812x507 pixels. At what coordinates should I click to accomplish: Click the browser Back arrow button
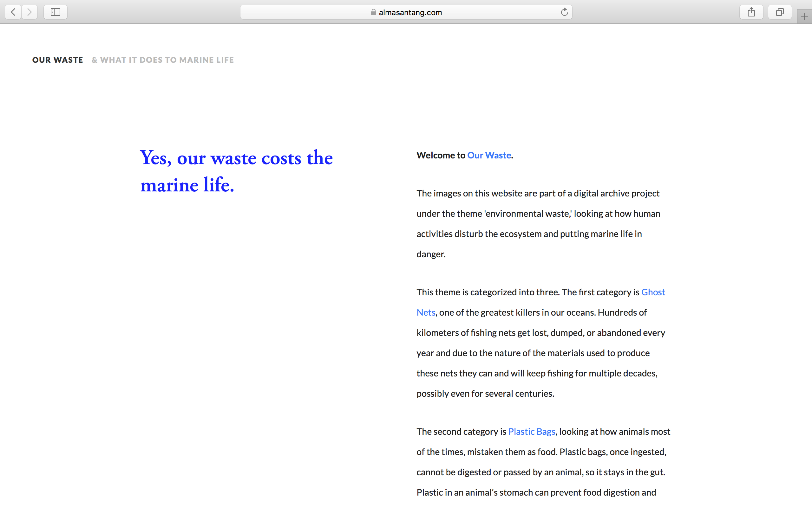(13, 12)
